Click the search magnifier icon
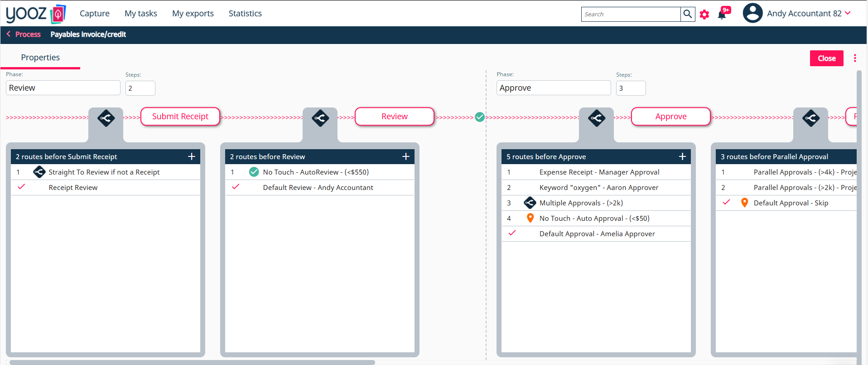The width and height of the screenshot is (868, 365). coord(687,14)
